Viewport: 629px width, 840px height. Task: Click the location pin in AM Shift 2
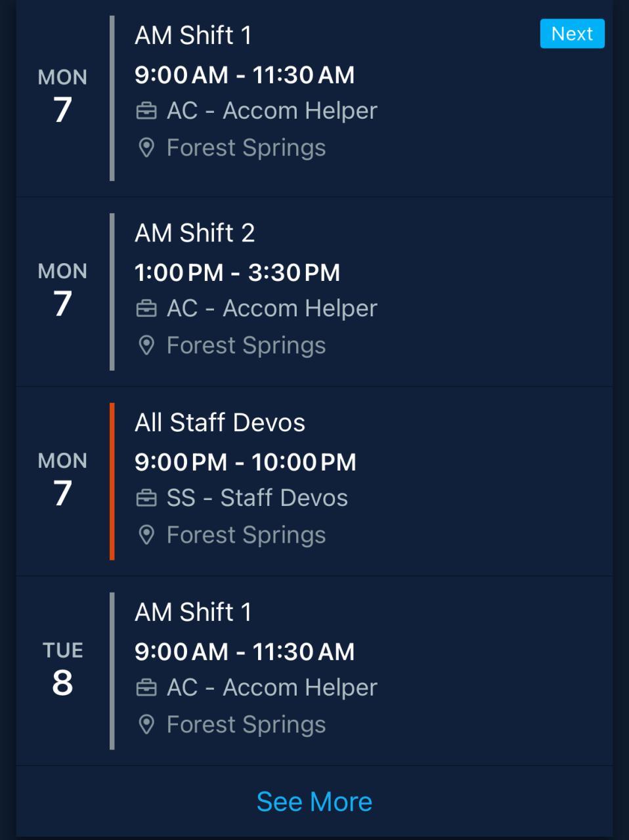tap(146, 346)
